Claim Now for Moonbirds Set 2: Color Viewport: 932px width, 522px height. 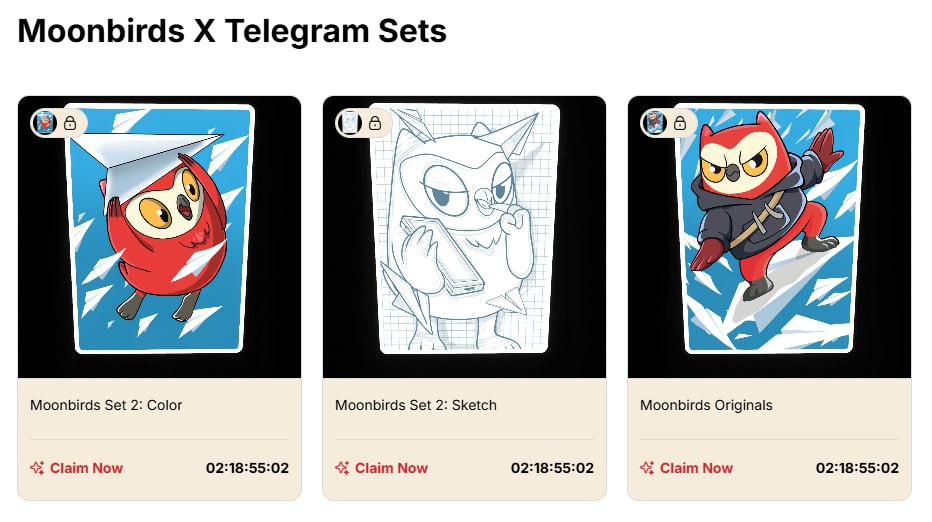[x=86, y=468]
